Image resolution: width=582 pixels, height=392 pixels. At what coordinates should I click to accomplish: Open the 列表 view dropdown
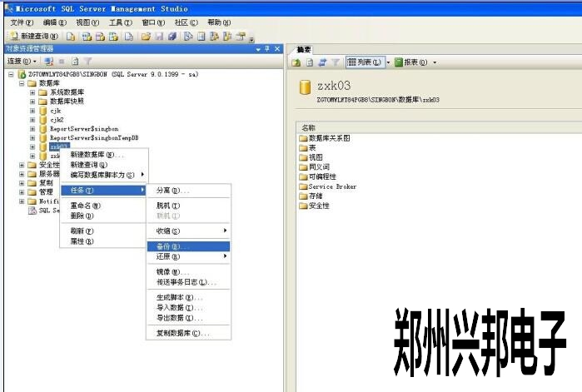[x=366, y=62]
